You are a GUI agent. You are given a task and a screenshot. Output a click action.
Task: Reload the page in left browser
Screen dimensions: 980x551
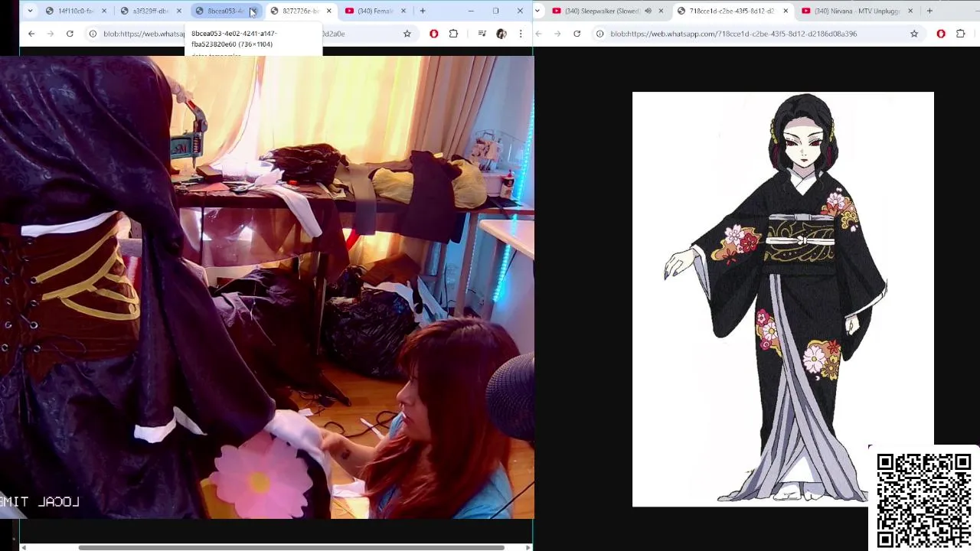click(70, 34)
